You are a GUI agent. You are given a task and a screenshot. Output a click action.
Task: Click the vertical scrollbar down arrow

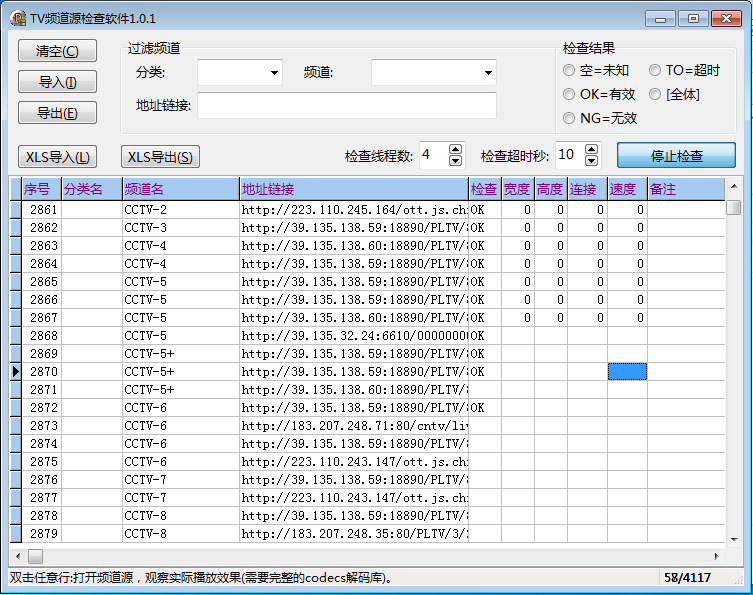pyautogui.click(x=734, y=540)
